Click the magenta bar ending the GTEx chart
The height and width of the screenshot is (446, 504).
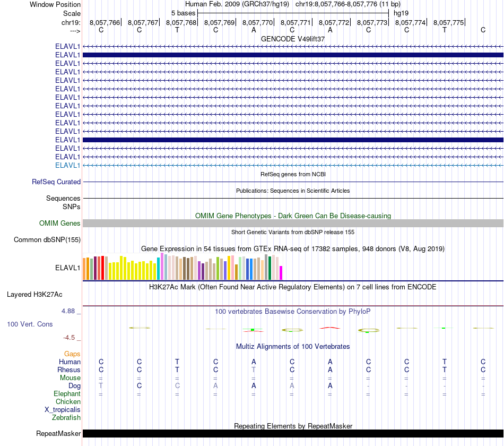click(x=281, y=273)
